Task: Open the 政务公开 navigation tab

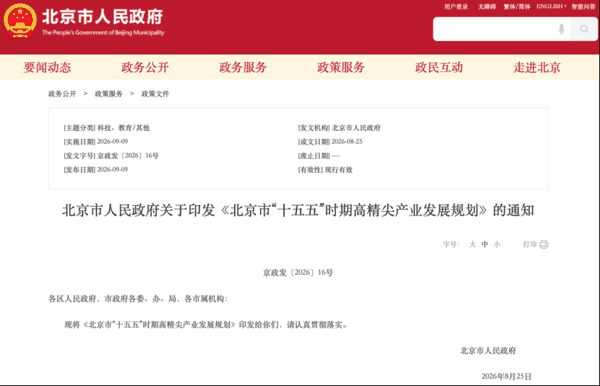Action: coord(145,67)
